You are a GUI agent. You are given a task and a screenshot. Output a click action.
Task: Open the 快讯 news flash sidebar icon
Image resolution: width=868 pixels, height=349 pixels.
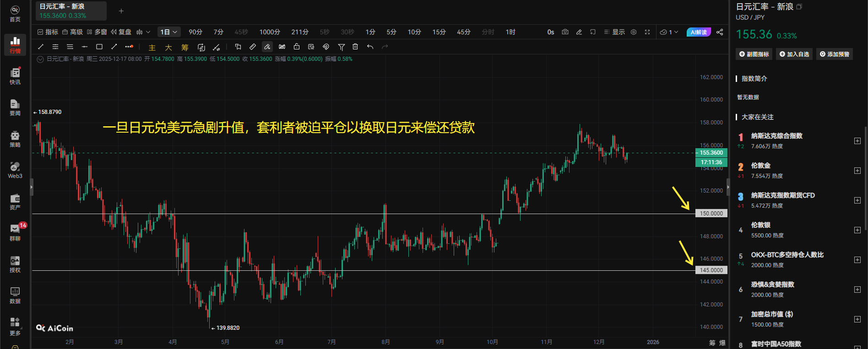point(15,76)
